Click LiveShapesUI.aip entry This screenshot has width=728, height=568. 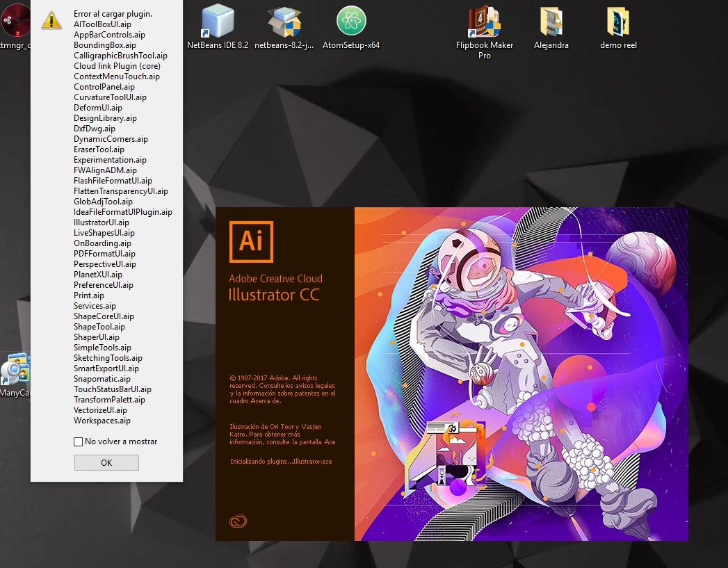tap(104, 233)
